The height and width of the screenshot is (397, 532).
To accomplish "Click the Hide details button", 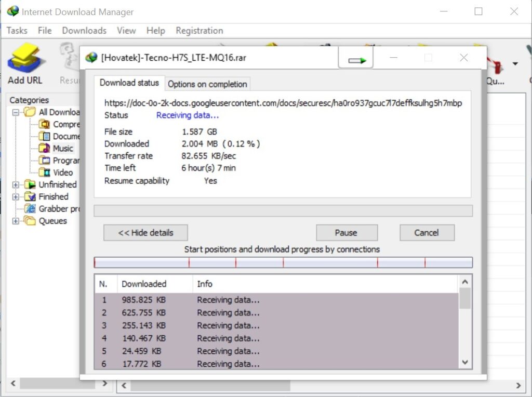I will [x=145, y=232].
